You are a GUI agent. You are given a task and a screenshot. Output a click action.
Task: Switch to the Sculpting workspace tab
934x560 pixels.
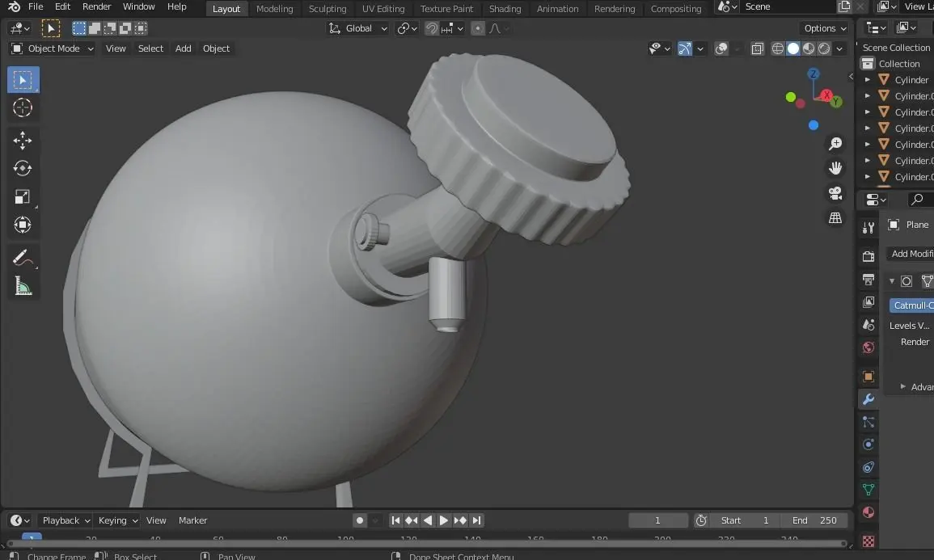click(x=328, y=9)
